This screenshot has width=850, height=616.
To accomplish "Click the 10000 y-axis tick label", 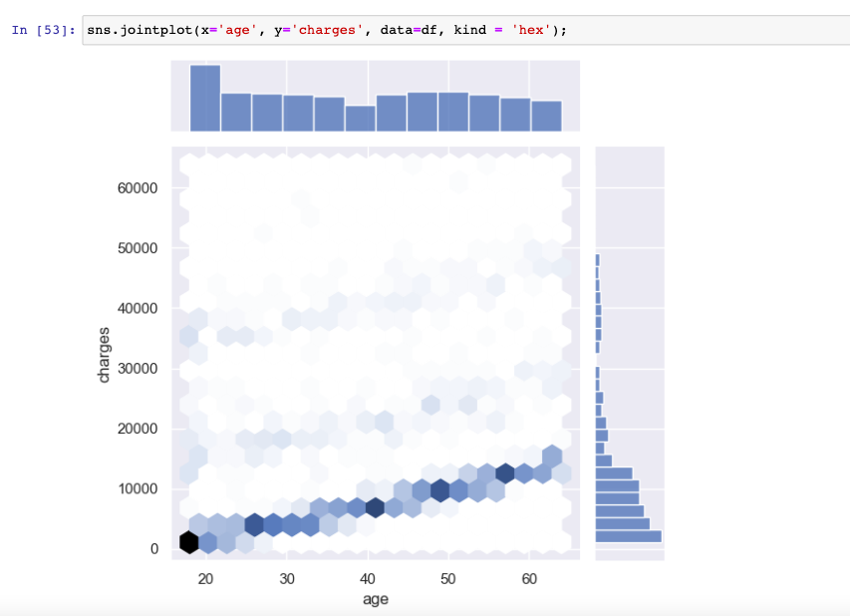I will point(138,489).
